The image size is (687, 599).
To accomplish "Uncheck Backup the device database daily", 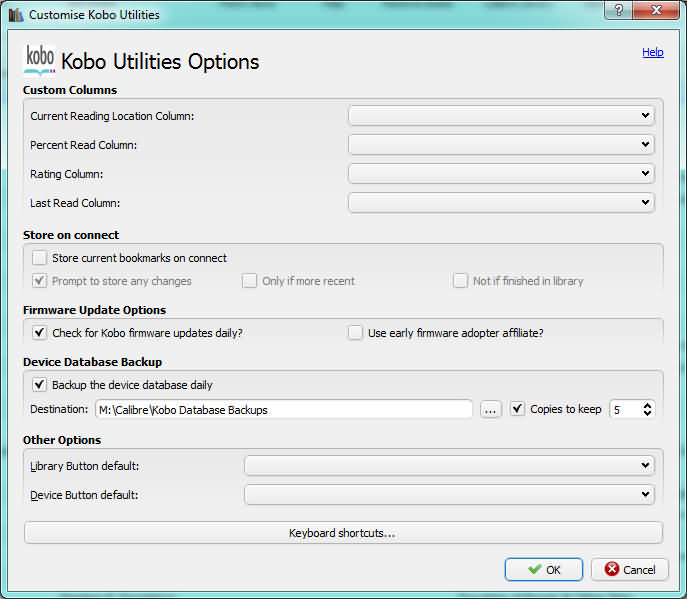I will click(40, 385).
